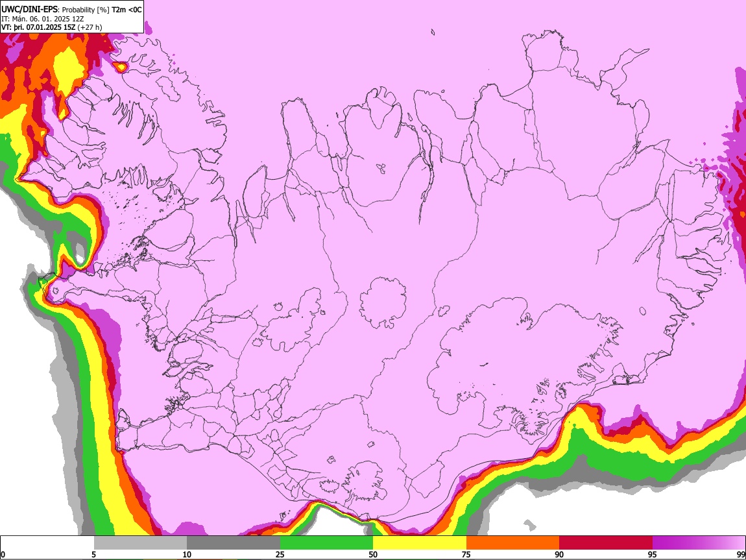Viewport: 746px width, 560px height.
Task: Click the 'T2m <0C' parameter label
Action: pyautogui.click(x=126, y=10)
